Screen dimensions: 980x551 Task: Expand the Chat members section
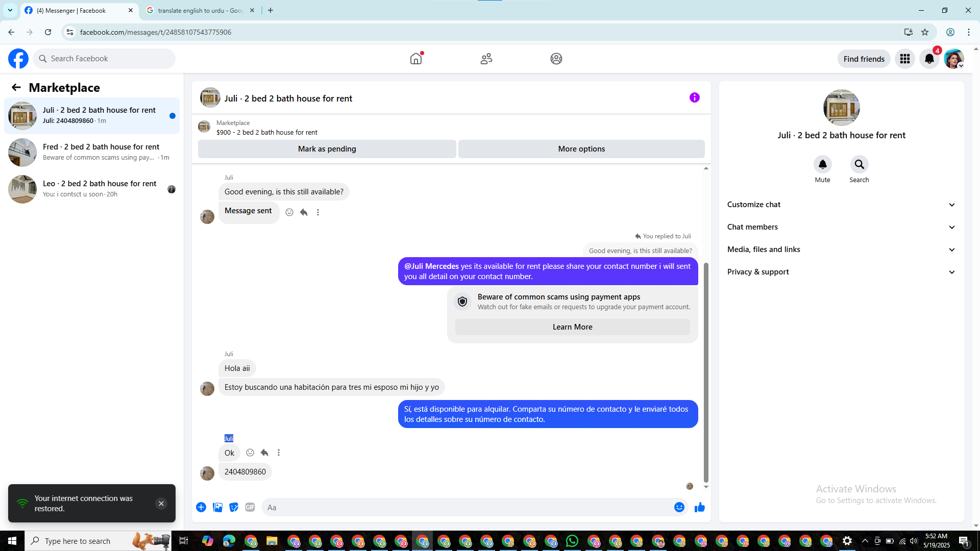[x=841, y=227]
